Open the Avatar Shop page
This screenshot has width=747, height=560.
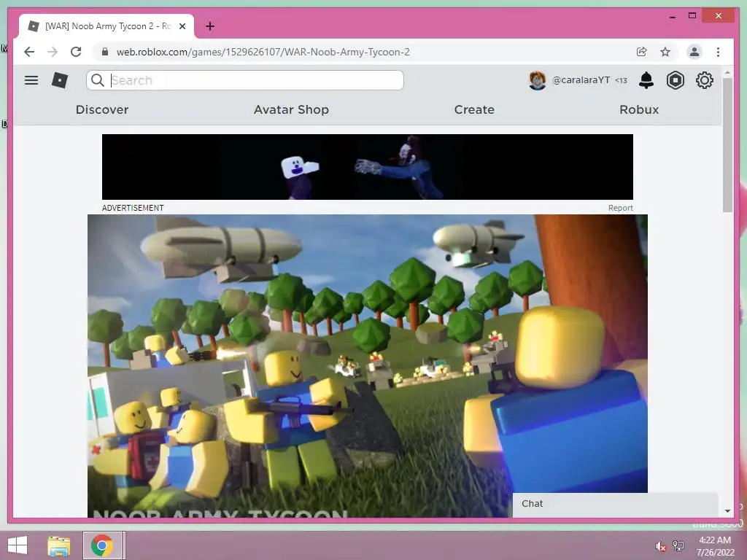pos(291,109)
